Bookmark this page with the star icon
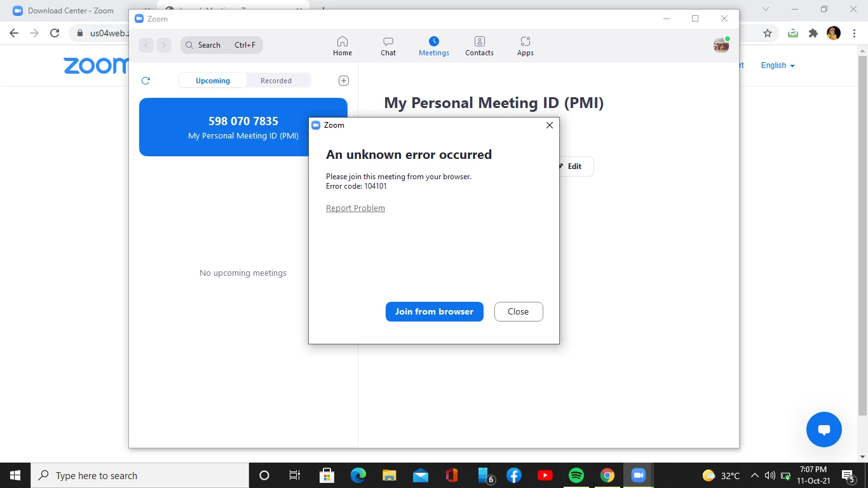Viewport: 868px width, 488px height. 768,33
